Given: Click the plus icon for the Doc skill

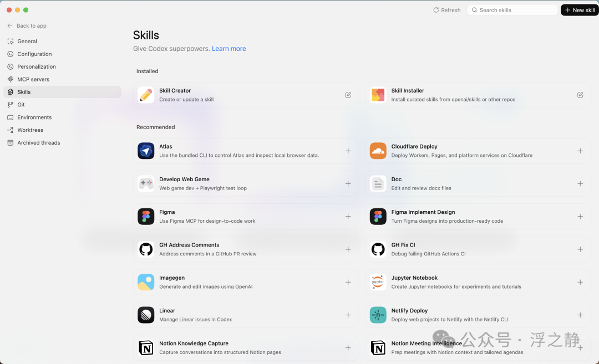Looking at the screenshot, I should [580, 184].
